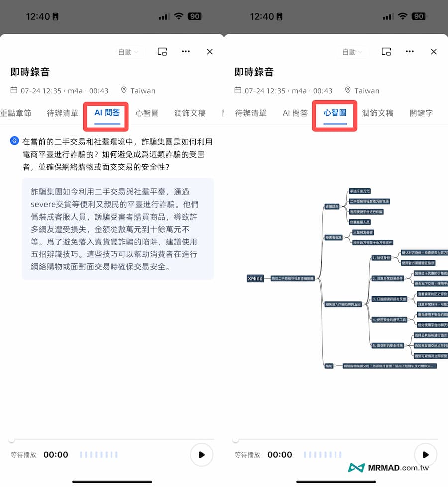The image size is (448, 487).
Task: Select highlighted 心智圖 tab on right screen
Action: pyautogui.click(x=335, y=113)
